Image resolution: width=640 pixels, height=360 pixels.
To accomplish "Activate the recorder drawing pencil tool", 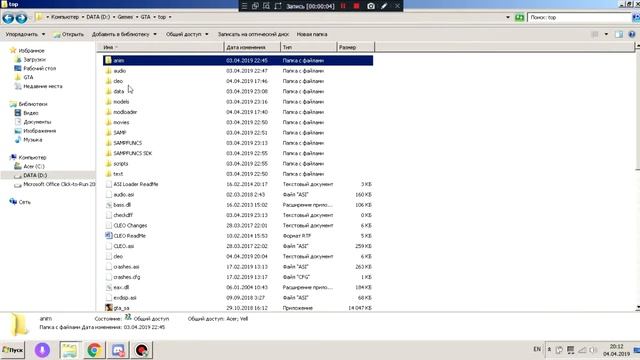I will coord(384,6).
